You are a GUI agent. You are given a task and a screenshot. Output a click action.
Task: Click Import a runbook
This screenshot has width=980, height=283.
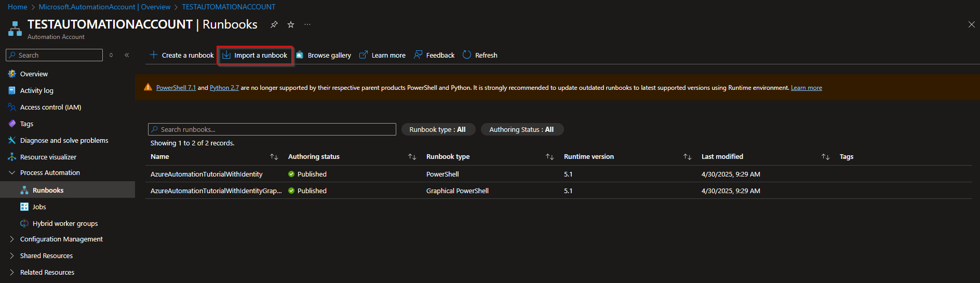click(255, 55)
